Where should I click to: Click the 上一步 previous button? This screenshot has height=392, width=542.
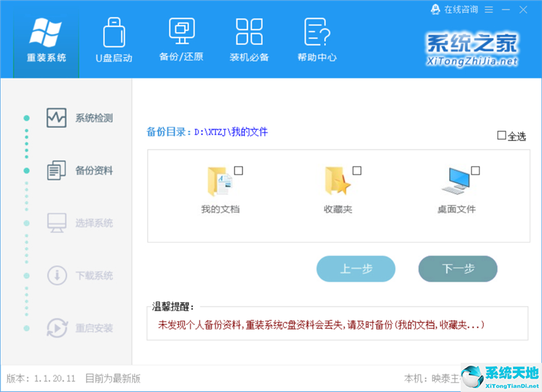(356, 269)
